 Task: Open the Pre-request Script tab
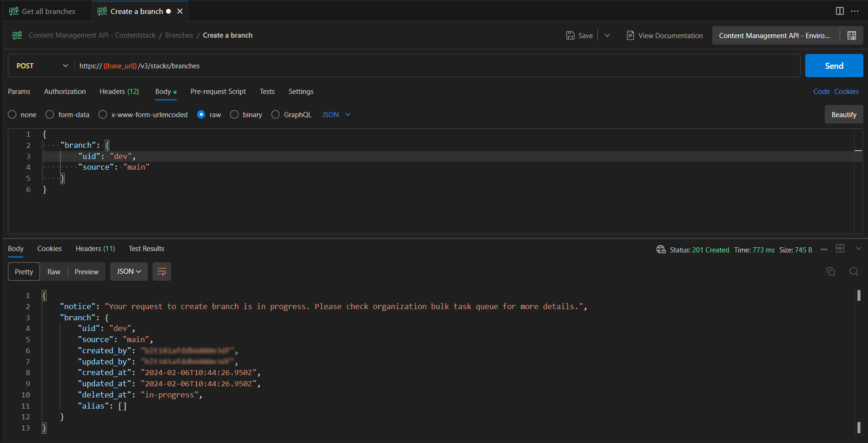(x=218, y=92)
